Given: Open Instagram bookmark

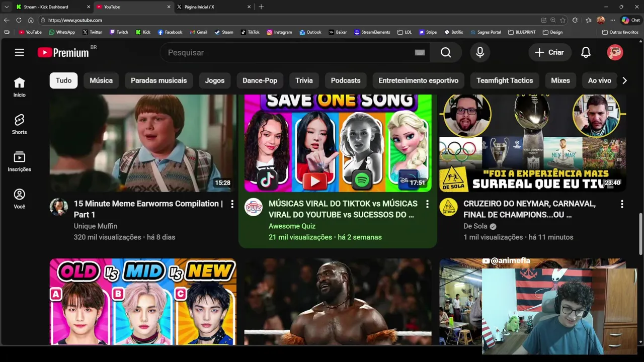Looking at the screenshot, I should pyautogui.click(x=279, y=32).
